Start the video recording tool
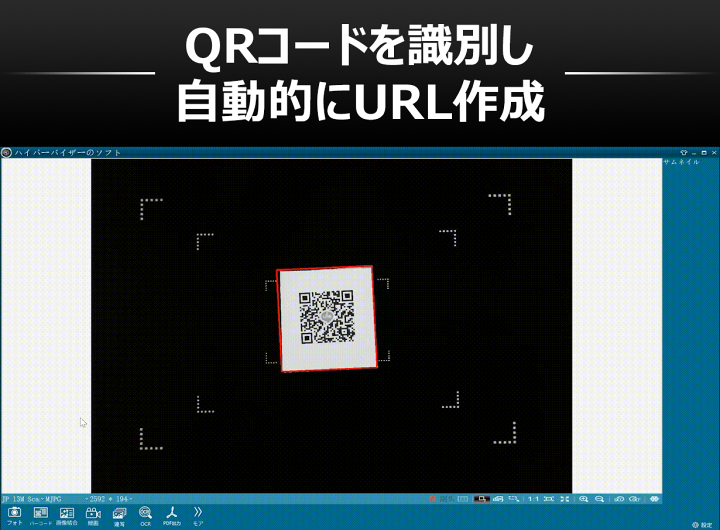Image resolution: width=720 pixels, height=530 pixels. [x=93, y=516]
